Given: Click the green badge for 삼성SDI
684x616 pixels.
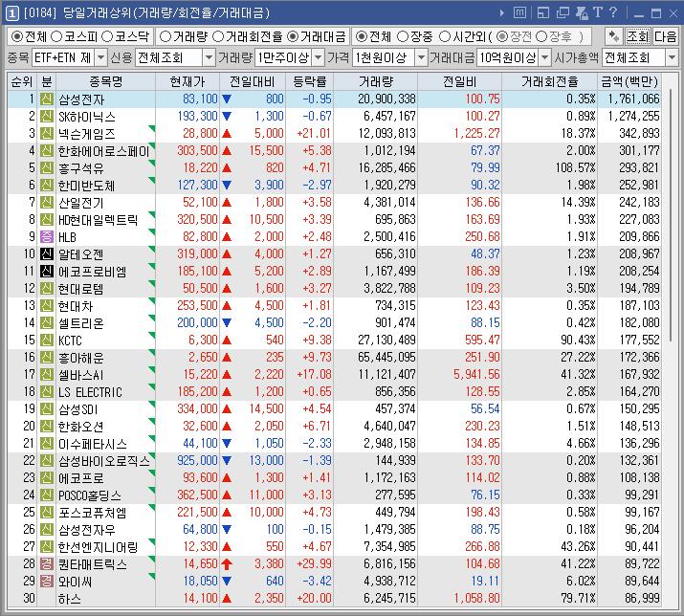Looking at the screenshot, I should pos(47,408).
